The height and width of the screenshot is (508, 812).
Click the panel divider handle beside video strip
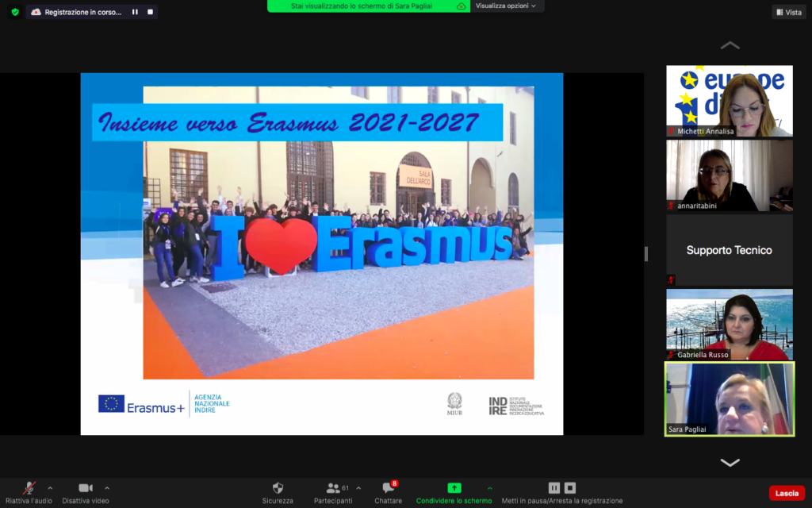click(x=645, y=254)
